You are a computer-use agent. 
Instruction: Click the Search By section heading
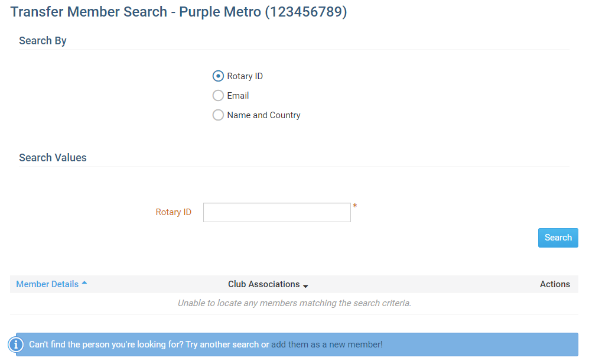(x=43, y=41)
